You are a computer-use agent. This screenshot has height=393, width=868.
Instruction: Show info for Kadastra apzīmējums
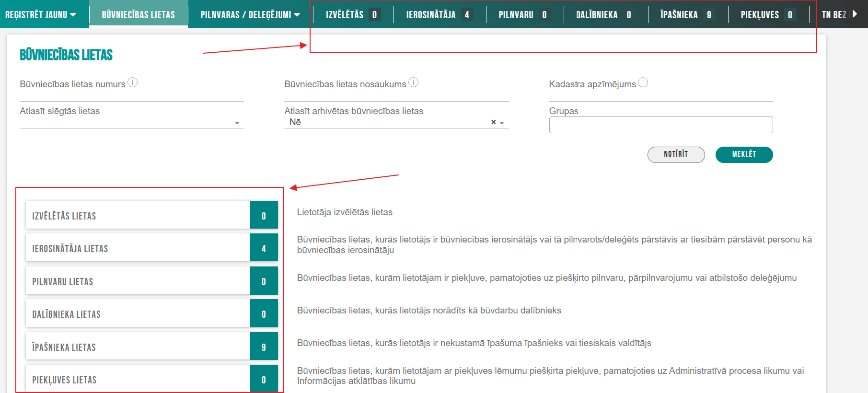643,82
